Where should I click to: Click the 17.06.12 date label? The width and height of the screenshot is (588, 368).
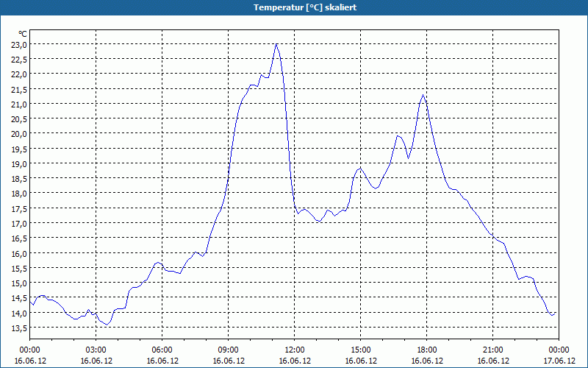[559, 361]
